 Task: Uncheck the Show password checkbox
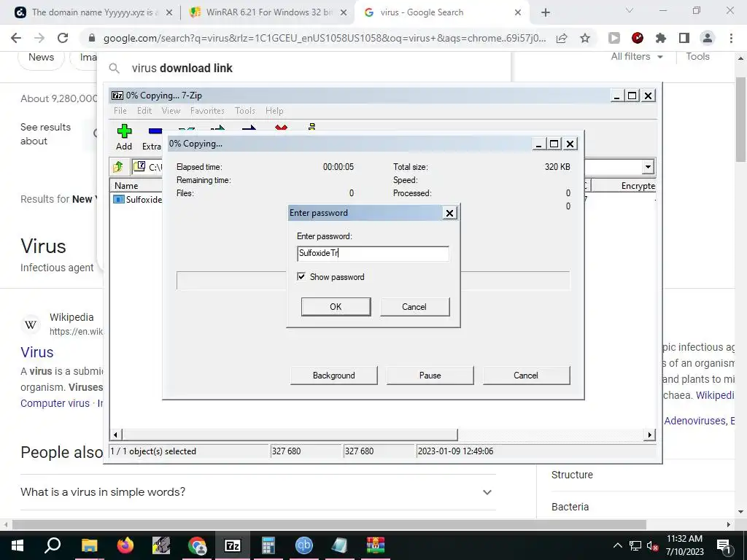[301, 276]
